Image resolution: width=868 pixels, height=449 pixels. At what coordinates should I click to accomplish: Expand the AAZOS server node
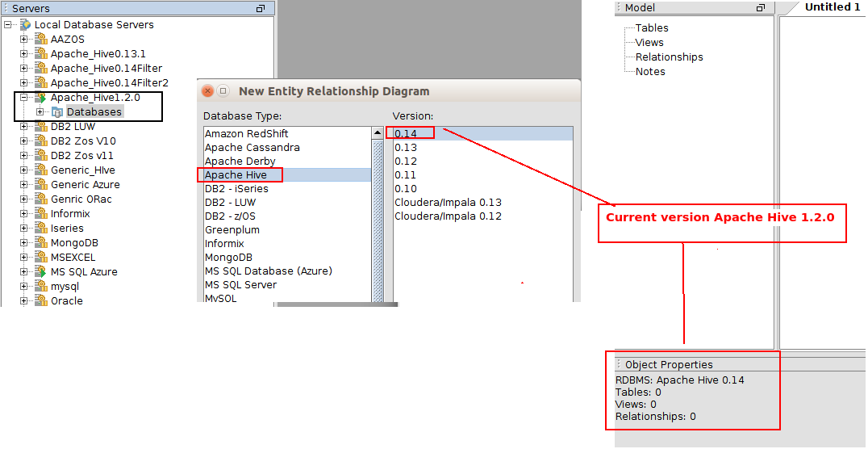click(24, 39)
